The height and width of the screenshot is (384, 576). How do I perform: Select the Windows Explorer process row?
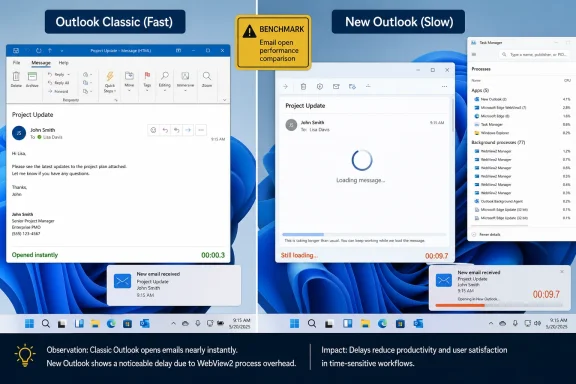(522, 133)
